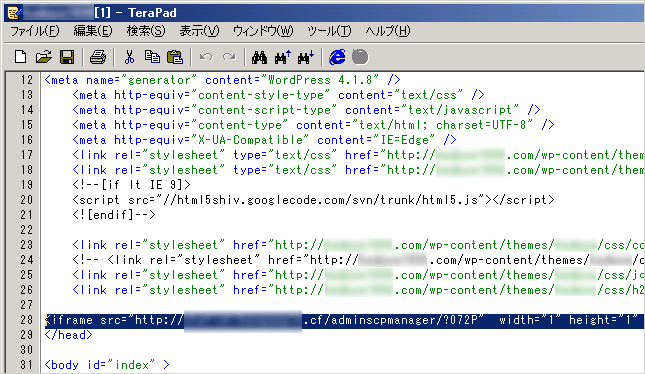Click the content-style-type meta line
This screenshot has width=645, height=374.
tap(278, 95)
